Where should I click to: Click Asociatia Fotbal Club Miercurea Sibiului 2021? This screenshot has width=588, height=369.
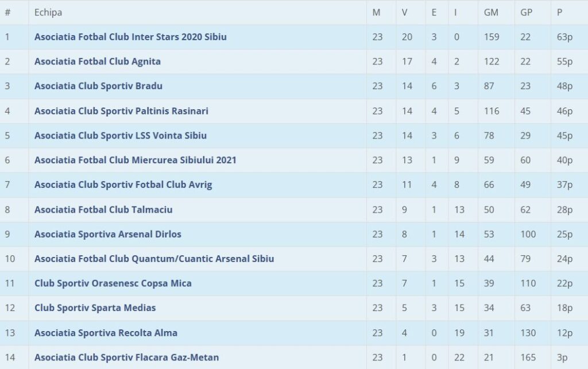136,160
